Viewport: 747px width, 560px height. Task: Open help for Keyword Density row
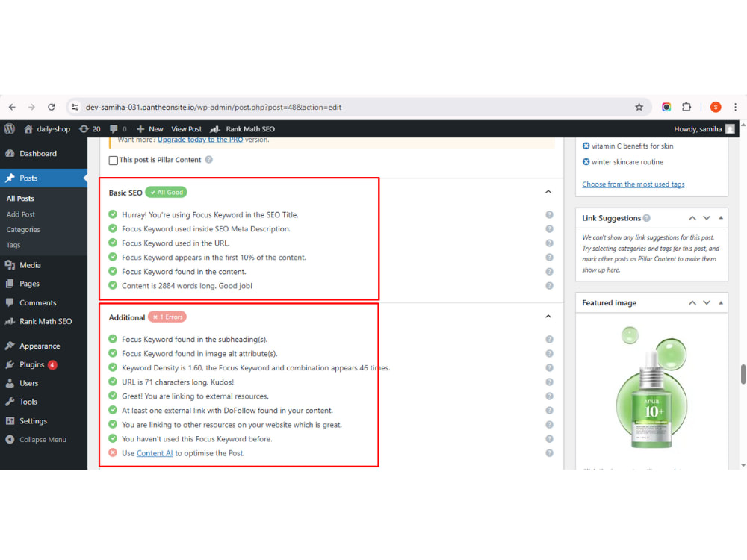click(x=549, y=368)
